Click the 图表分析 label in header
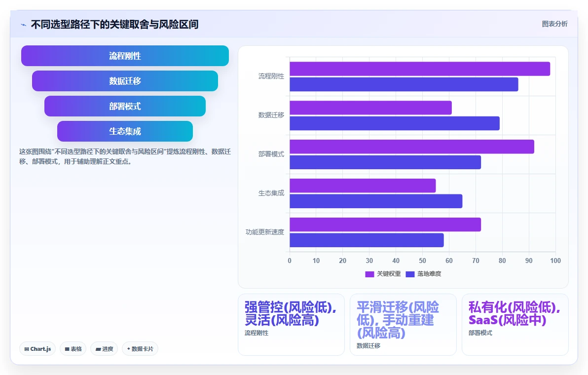The height and width of the screenshot is (375, 588). click(x=554, y=24)
